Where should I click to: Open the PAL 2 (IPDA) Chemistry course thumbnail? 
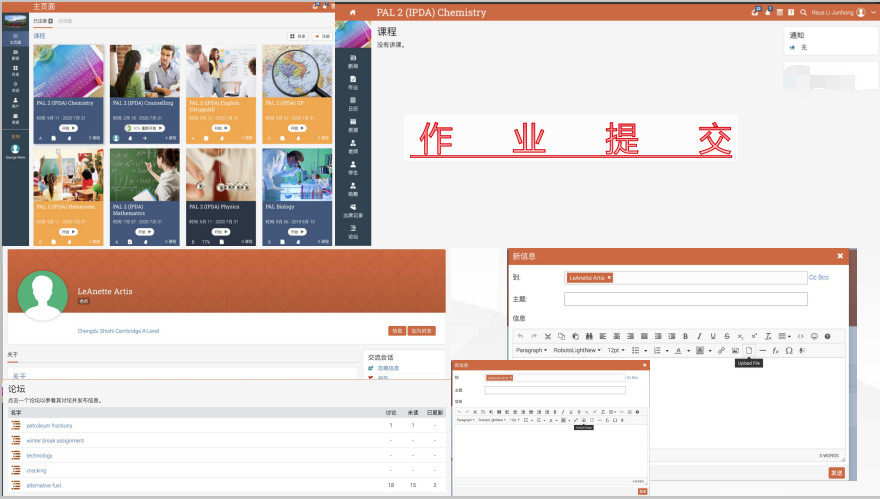point(68,70)
